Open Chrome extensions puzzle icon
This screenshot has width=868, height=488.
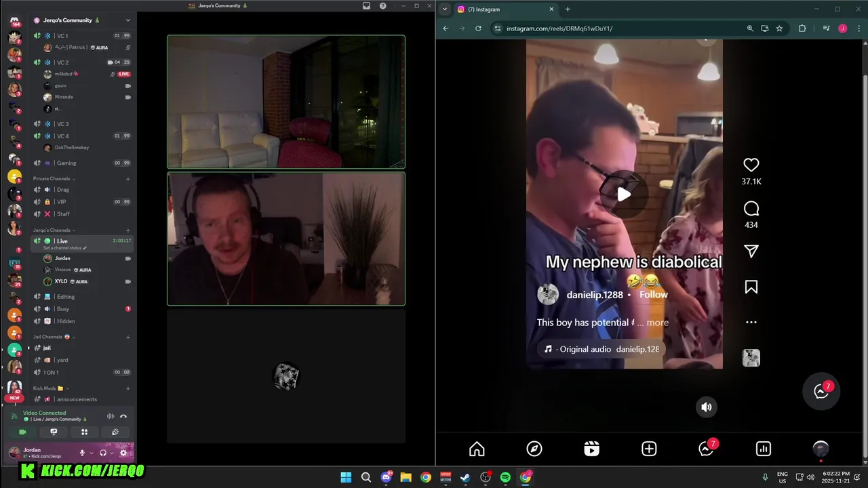pos(802,28)
